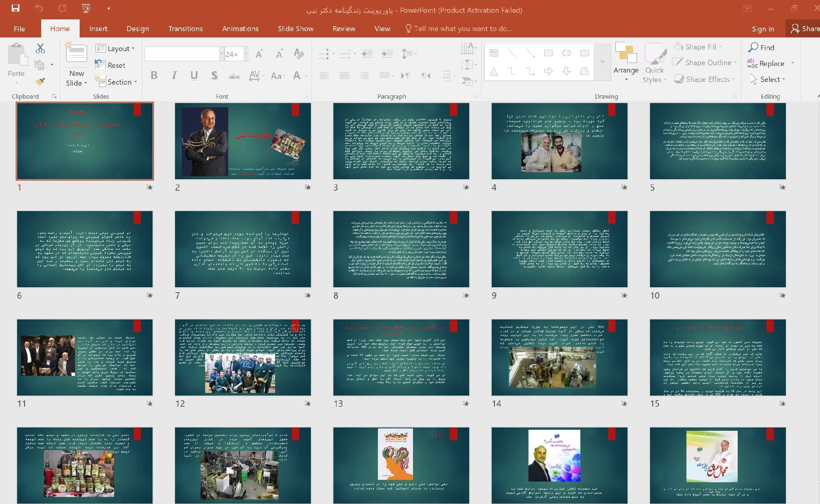Open the Slide Show tab
The image size is (820, 504).
[x=296, y=29]
